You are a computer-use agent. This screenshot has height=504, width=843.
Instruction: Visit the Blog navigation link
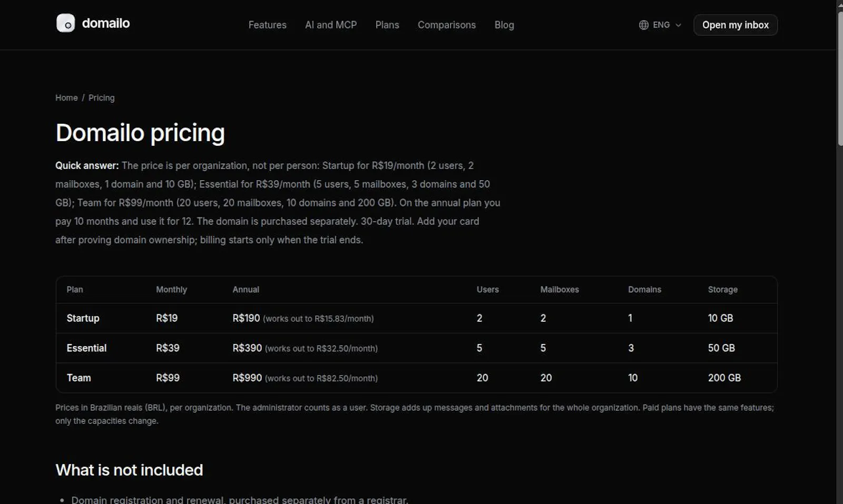click(504, 25)
